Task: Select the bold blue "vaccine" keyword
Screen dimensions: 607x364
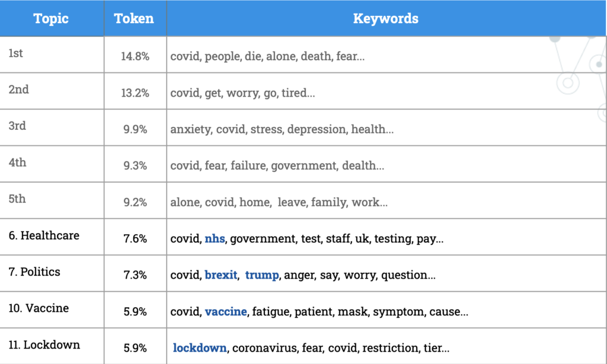Action: 226,311
